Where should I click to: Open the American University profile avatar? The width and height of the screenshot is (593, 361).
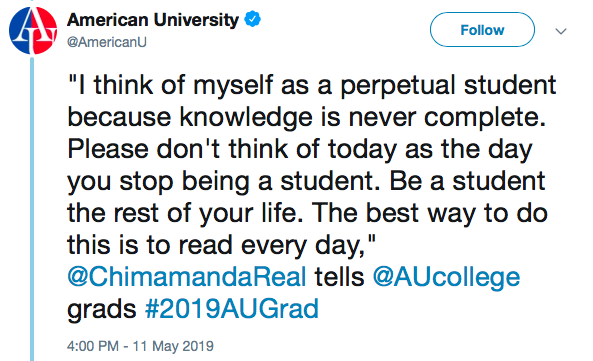(x=33, y=30)
